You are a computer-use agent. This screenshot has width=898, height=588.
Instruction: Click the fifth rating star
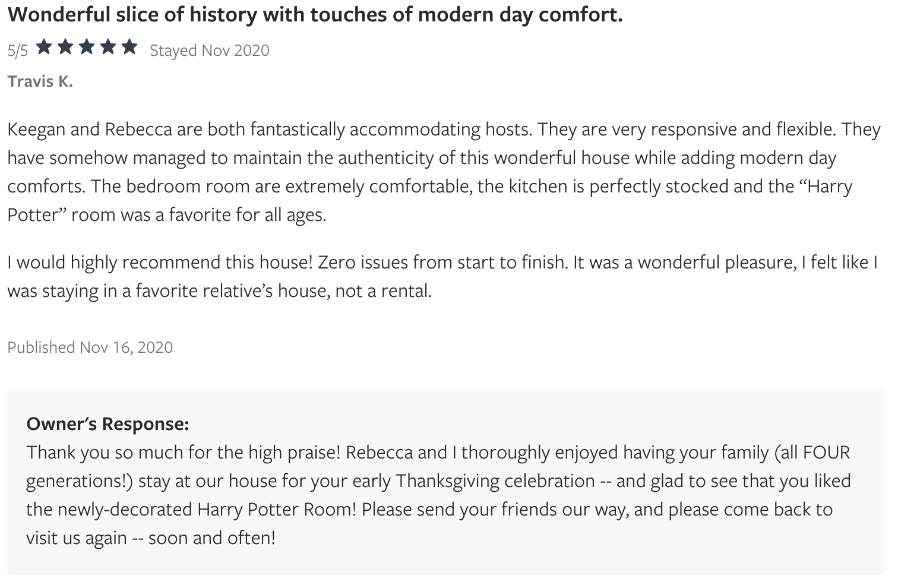coord(129,47)
